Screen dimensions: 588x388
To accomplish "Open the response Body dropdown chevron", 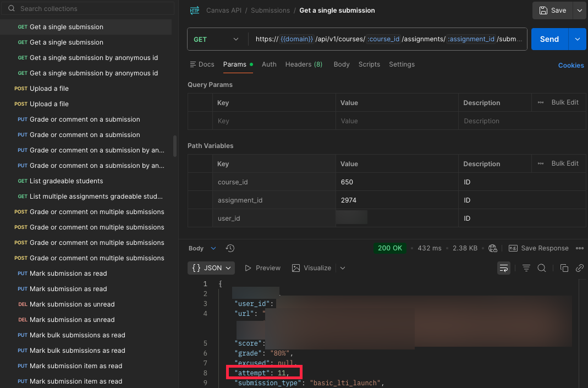I will click(x=213, y=248).
